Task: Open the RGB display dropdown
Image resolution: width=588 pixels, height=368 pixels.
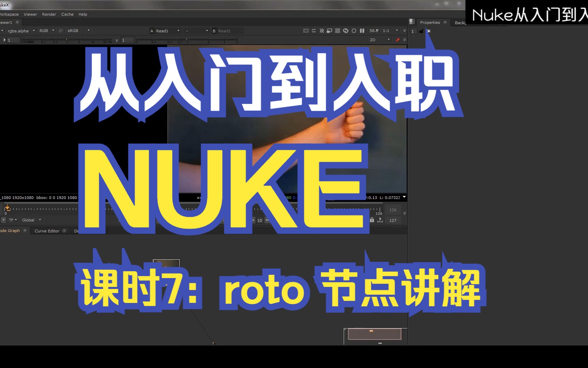Action: coord(47,31)
